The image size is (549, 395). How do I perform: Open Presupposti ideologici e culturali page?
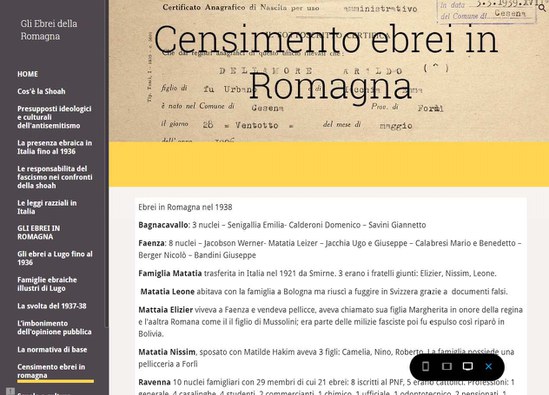(54, 117)
